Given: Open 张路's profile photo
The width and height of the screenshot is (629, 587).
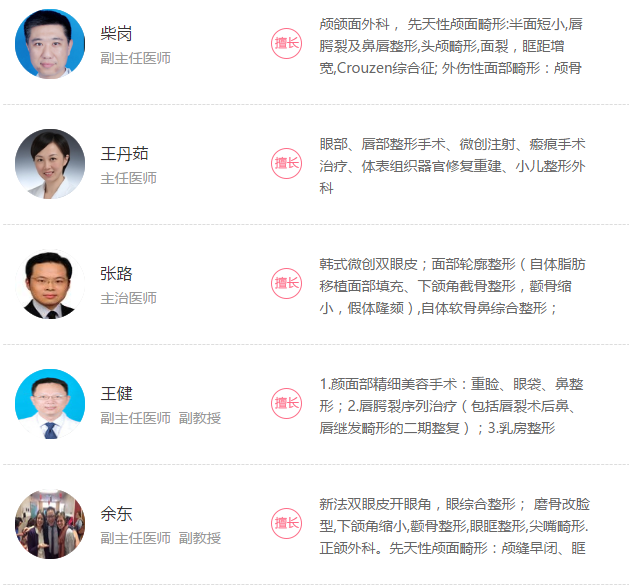Looking at the screenshot, I should [50, 284].
